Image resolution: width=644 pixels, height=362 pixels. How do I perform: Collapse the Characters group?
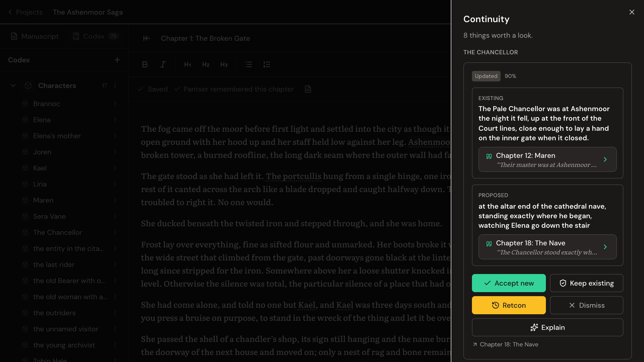13,85
